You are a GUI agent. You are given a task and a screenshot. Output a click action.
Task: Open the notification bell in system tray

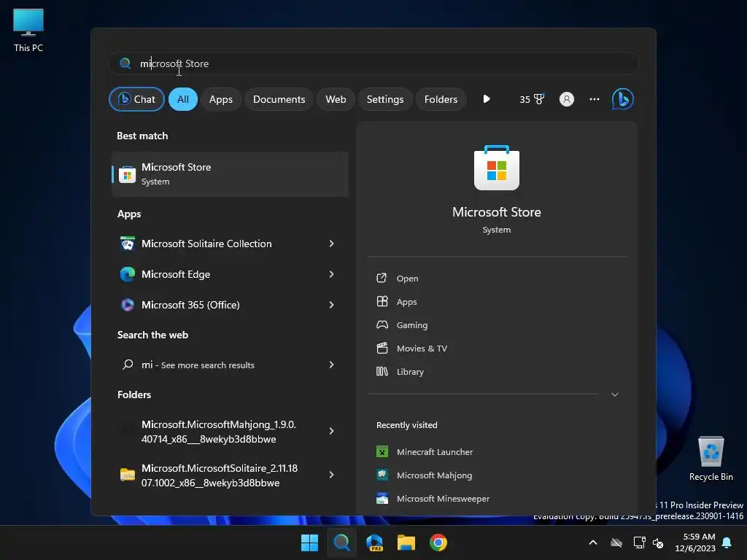click(727, 542)
